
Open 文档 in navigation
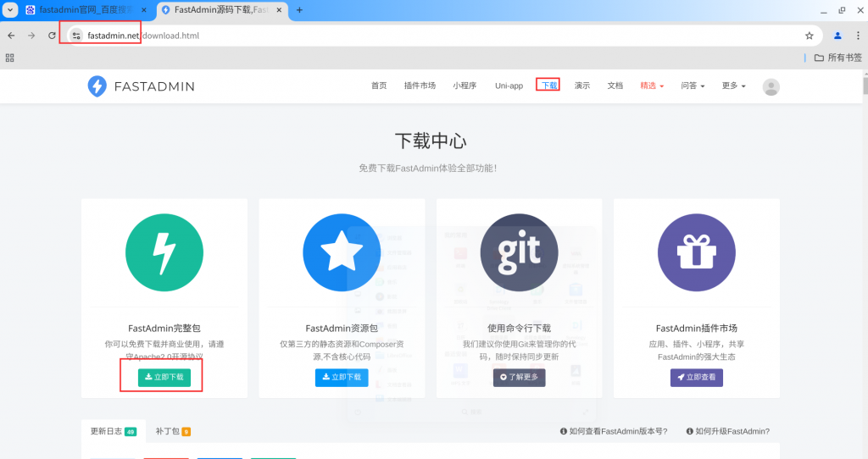(615, 86)
